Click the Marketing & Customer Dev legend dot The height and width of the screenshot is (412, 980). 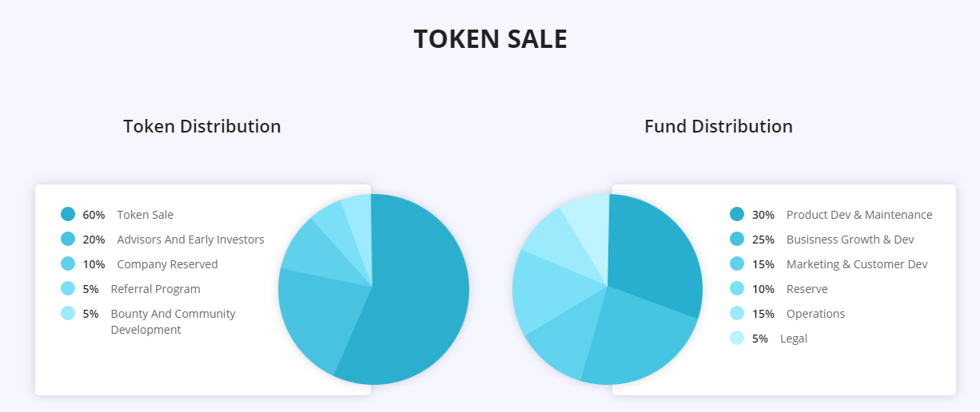click(x=737, y=263)
